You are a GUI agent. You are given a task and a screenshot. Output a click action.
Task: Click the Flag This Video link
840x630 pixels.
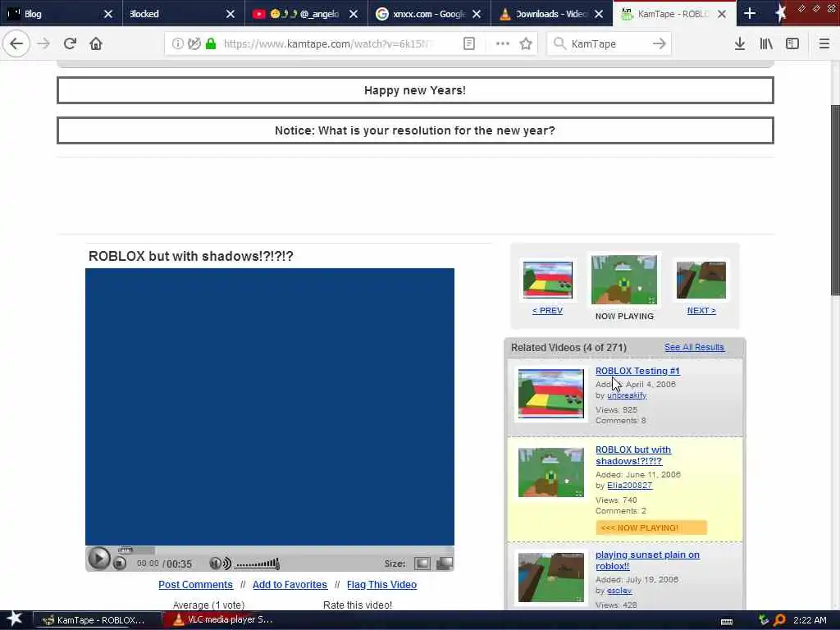(x=381, y=584)
